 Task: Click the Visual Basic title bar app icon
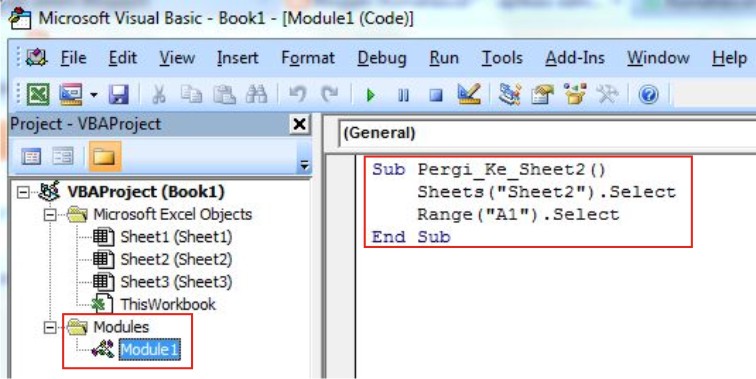coord(20,18)
